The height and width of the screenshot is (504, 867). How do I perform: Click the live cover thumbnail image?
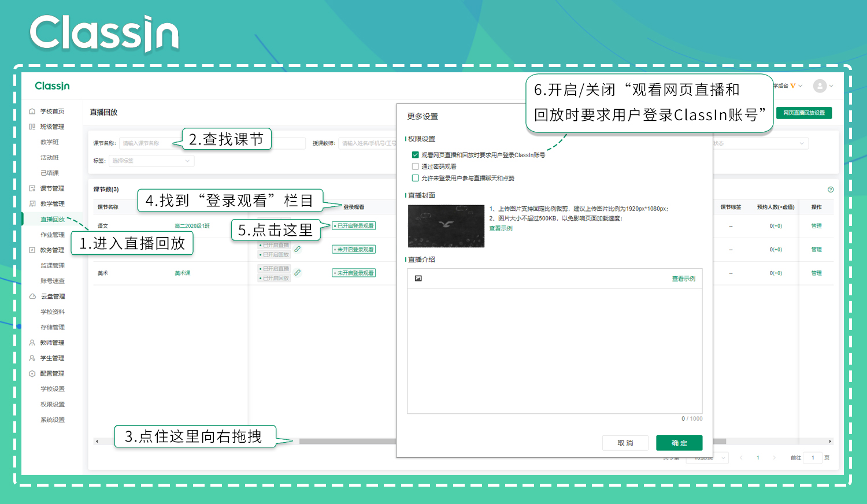[x=446, y=226]
